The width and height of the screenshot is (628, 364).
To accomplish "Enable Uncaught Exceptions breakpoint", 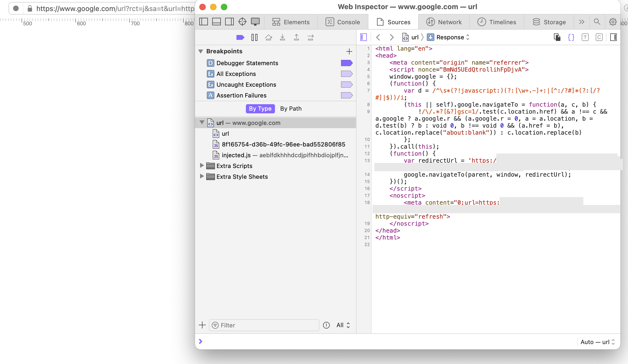I will click(347, 85).
